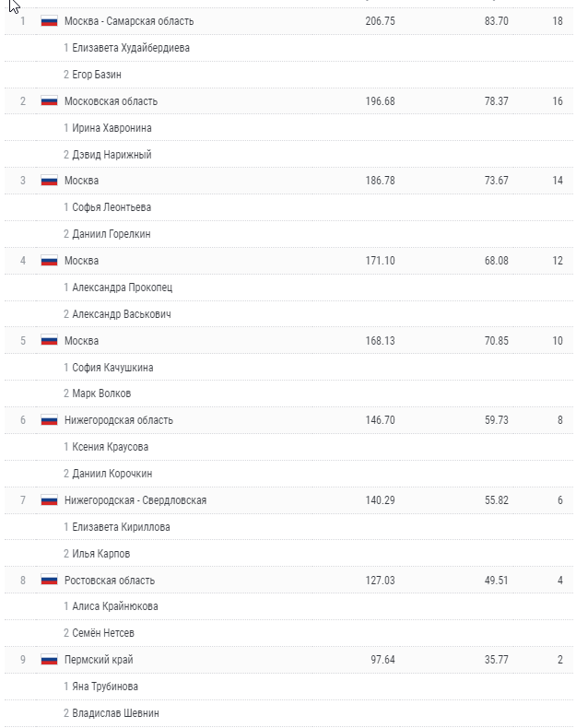Viewport: 576px width, 728px height.
Task: Click the flag icon next to Московская область
Action: tap(50, 100)
